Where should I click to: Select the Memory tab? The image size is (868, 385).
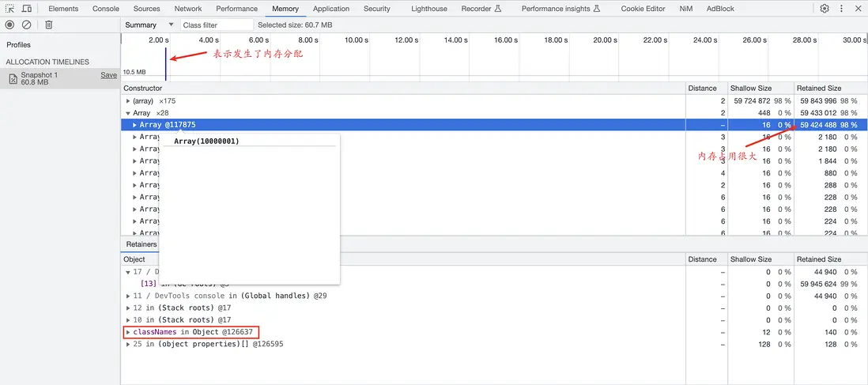tap(285, 9)
